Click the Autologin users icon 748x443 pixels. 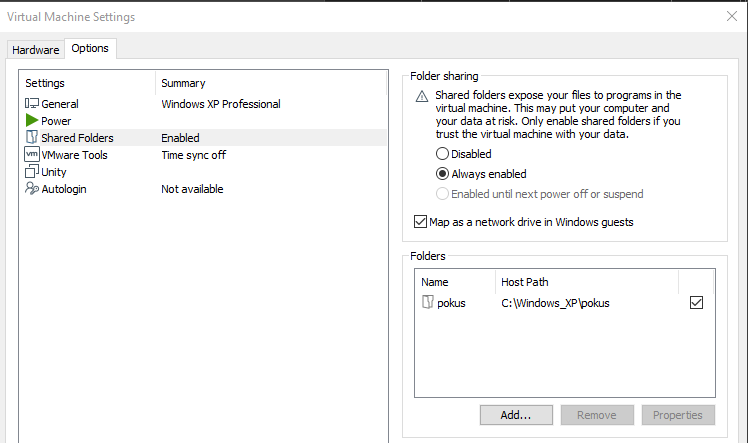point(32,189)
